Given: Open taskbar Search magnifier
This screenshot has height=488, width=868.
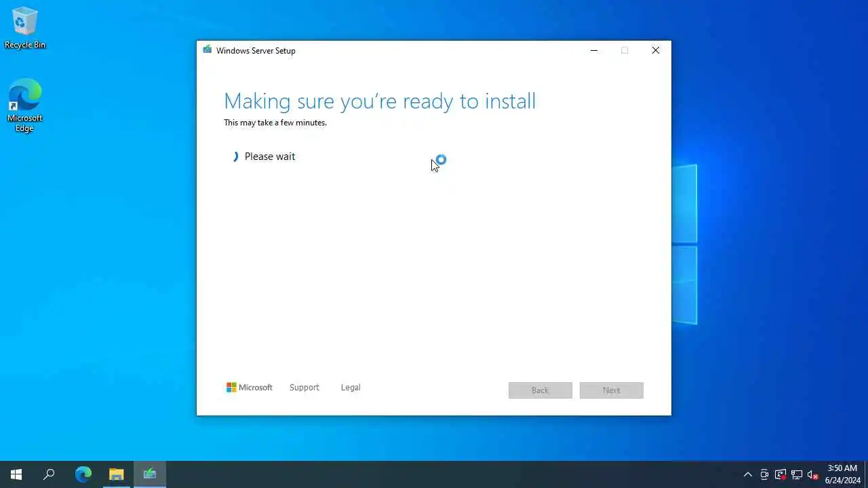Looking at the screenshot, I should pyautogui.click(x=49, y=474).
